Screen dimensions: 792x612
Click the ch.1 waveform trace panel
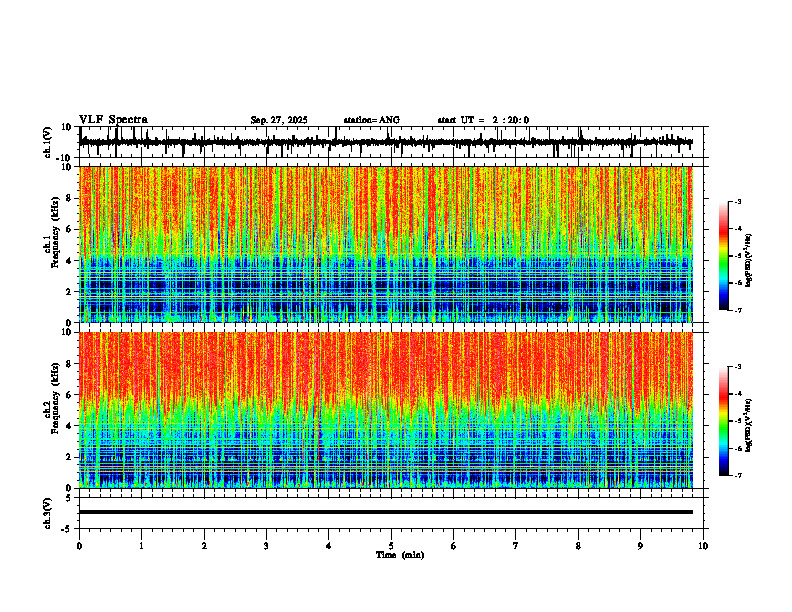point(393,142)
